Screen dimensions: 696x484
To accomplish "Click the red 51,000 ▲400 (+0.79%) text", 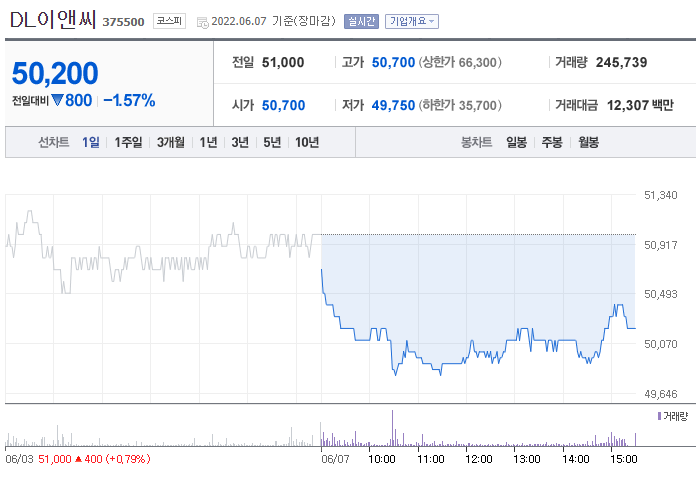I will 94,459.
